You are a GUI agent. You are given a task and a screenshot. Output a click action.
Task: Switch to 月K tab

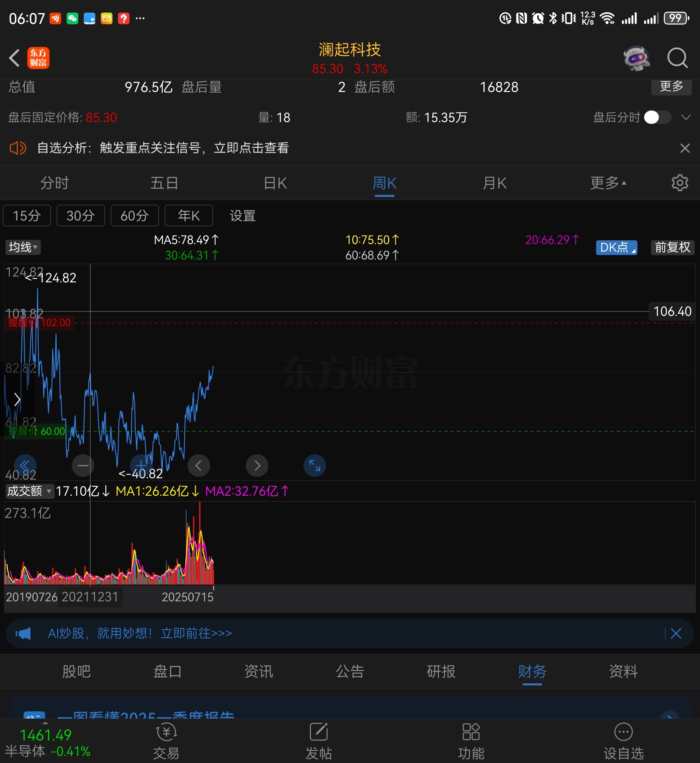coord(494,183)
